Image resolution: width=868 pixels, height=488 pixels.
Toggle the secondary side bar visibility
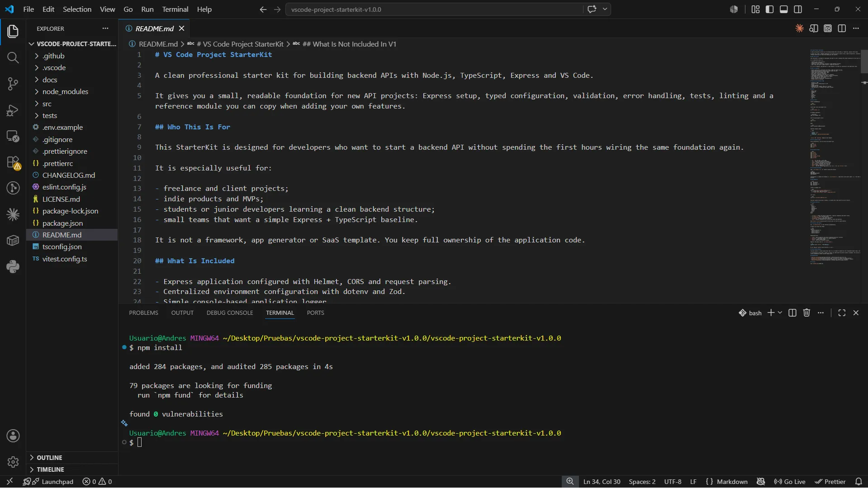798,9
